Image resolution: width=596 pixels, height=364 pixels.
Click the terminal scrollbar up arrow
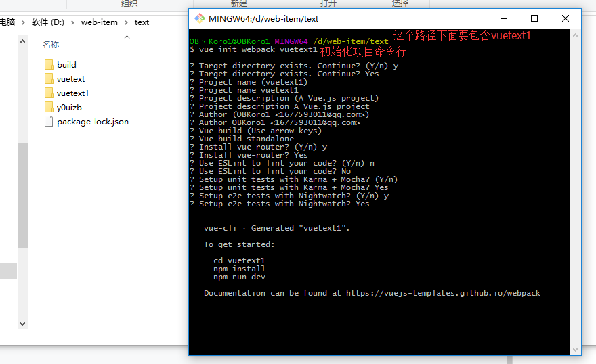[575, 35]
